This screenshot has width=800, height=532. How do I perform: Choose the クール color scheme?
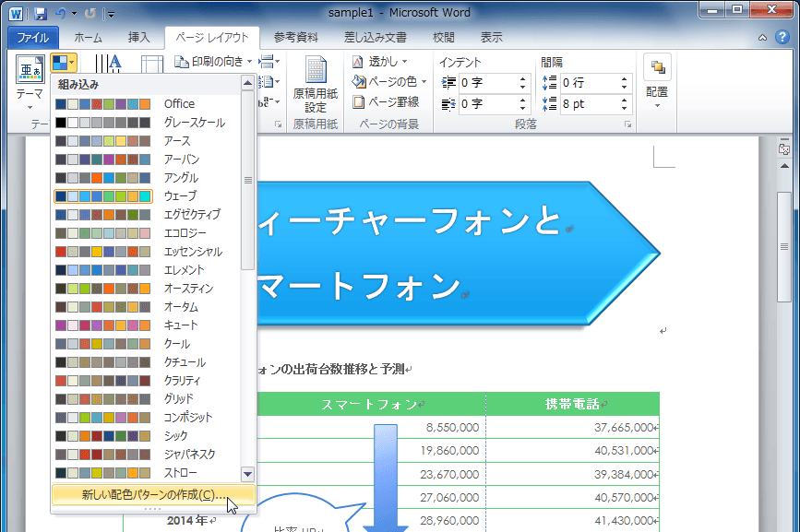coord(147,344)
